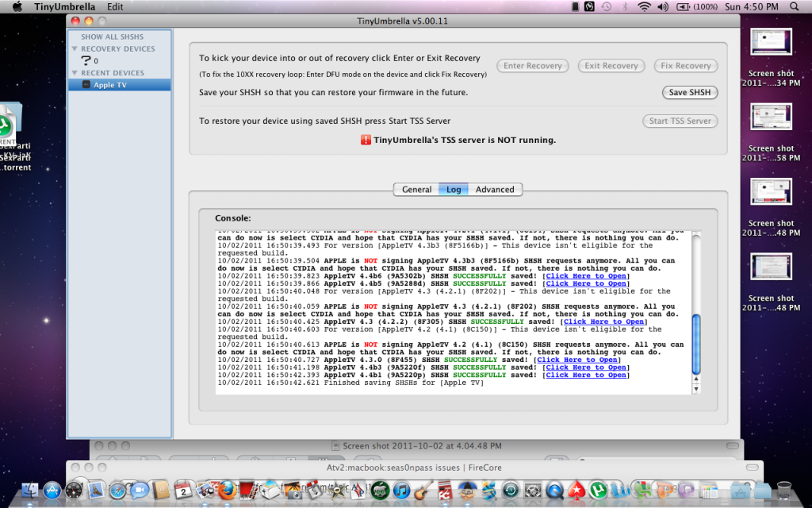Open the TinyUmbrella menu
Screen dimensions: 812x508
(x=64, y=6)
